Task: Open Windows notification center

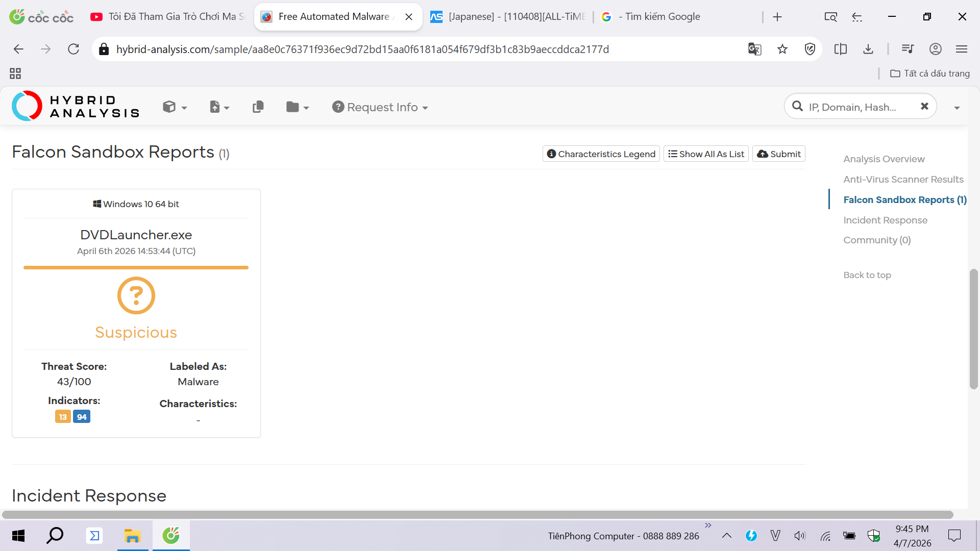Action: coord(954,536)
